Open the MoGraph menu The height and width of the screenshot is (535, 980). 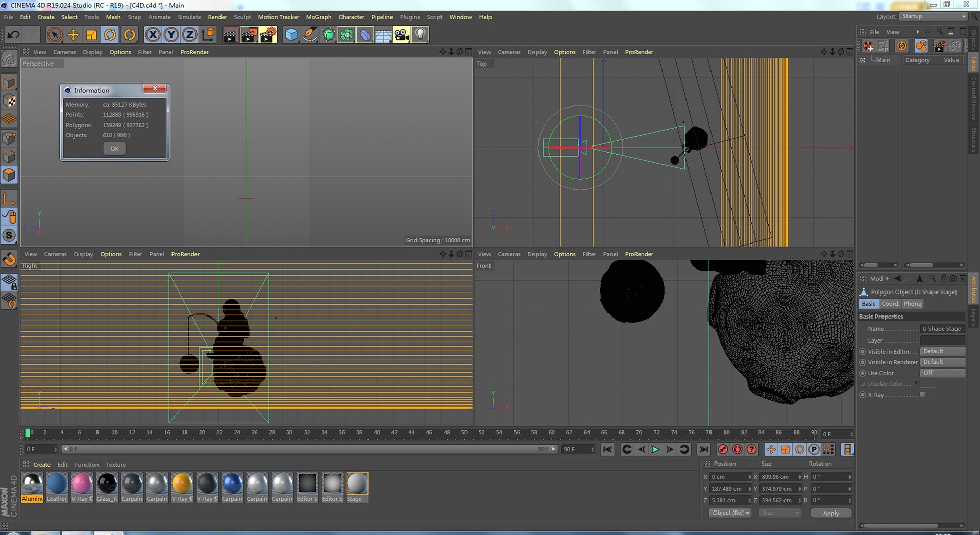click(x=318, y=17)
